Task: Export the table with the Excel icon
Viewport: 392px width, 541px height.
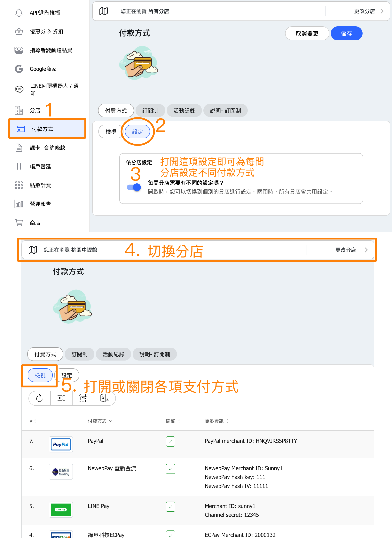Action: [105, 398]
